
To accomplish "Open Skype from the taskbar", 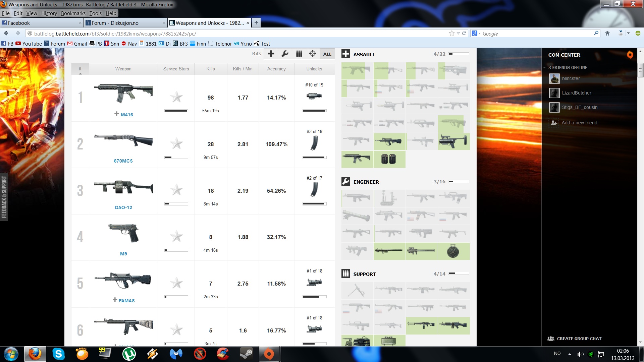I will pyautogui.click(x=58, y=354).
